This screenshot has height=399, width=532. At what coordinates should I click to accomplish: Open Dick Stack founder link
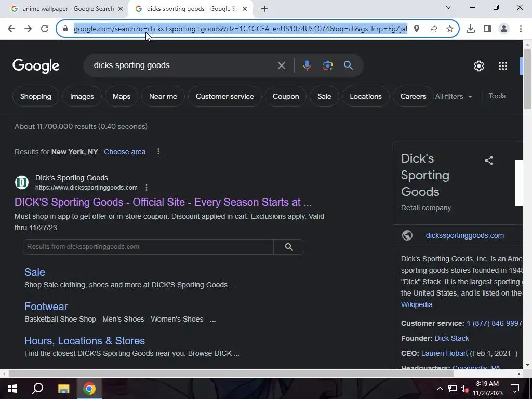(x=451, y=338)
